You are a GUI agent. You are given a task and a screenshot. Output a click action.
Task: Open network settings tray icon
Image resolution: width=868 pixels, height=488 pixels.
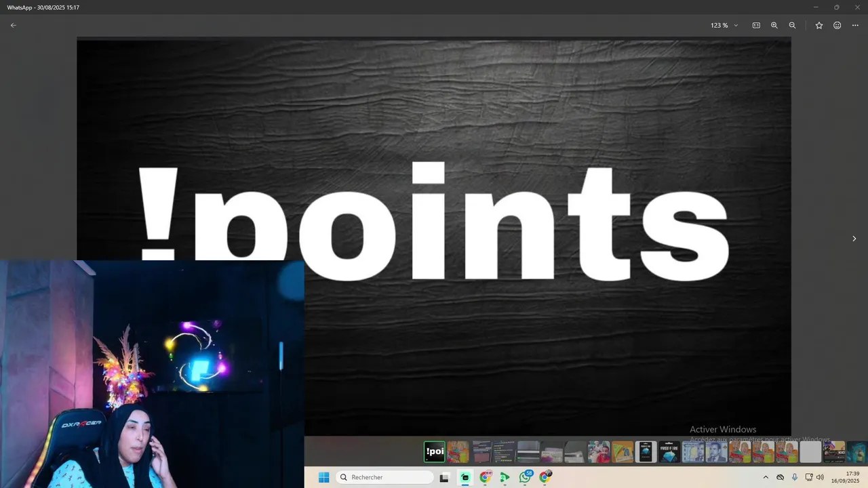(x=809, y=477)
